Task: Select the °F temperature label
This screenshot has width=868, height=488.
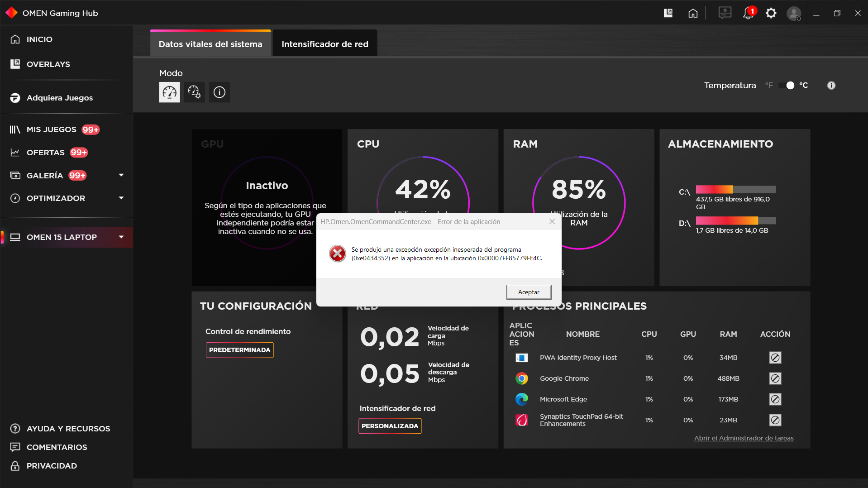Action: click(769, 85)
